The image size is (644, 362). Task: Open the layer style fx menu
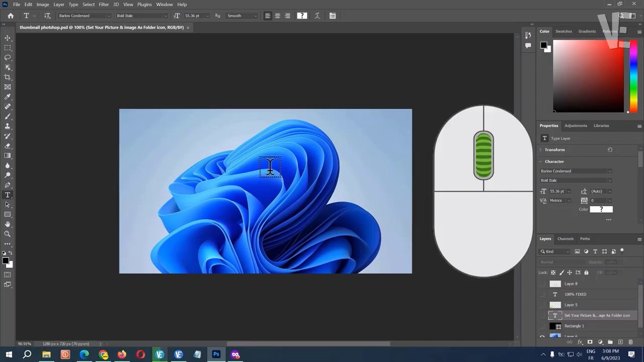pos(580,342)
